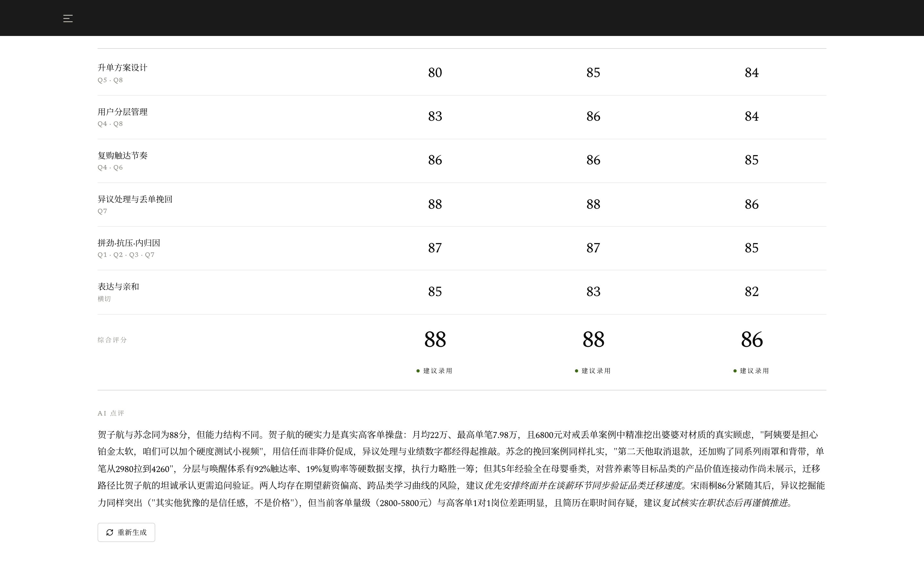Click the 重新生成 button
This screenshot has width=924, height=578.
coord(126,532)
